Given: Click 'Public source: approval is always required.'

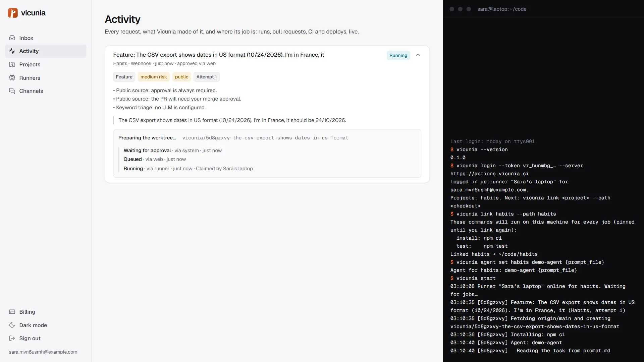Looking at the screenshot, I should [165, 90].
